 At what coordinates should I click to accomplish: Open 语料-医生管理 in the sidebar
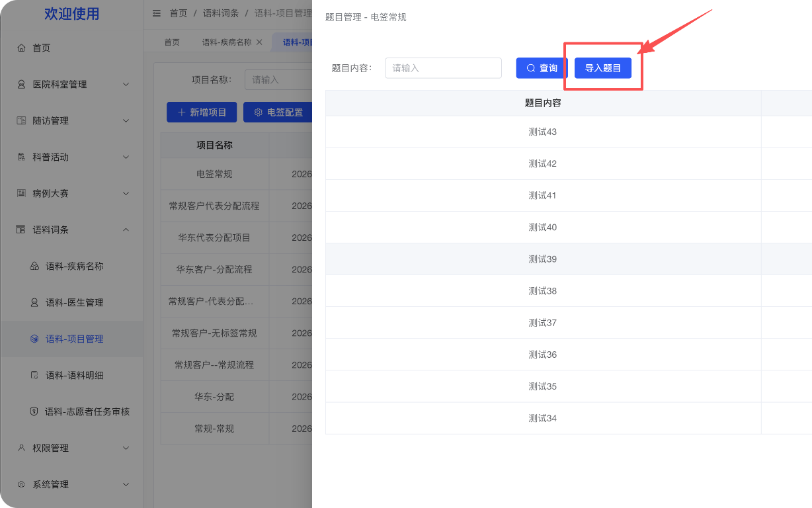[x=71, y=303]
